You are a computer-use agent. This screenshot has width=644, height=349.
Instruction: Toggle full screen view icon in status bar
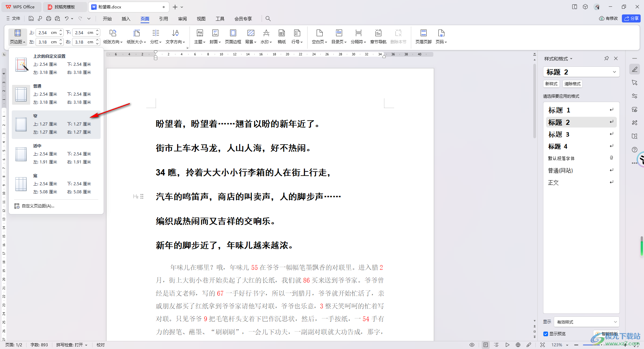pyautogui.click(x=543, y=345)
